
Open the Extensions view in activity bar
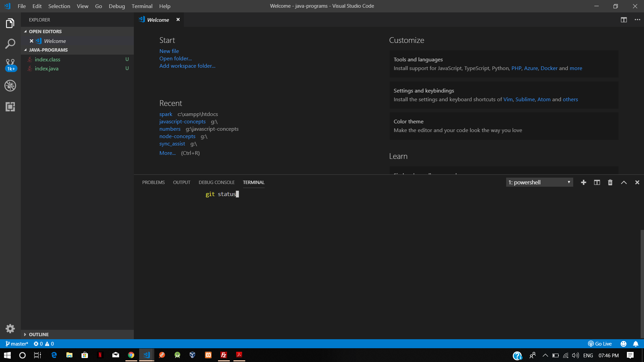click(x=10, y=107)
